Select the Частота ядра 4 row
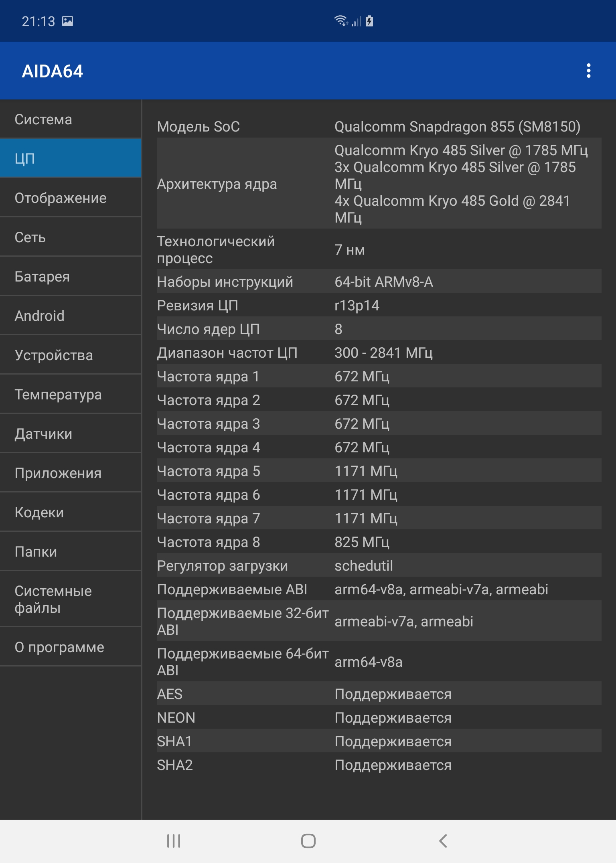Viewport: 616px width, 863px height. 379,447
